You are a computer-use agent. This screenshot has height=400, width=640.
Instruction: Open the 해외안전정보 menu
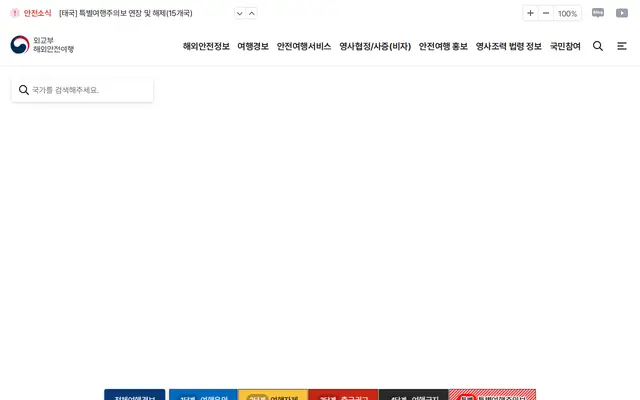pos(206,46)
